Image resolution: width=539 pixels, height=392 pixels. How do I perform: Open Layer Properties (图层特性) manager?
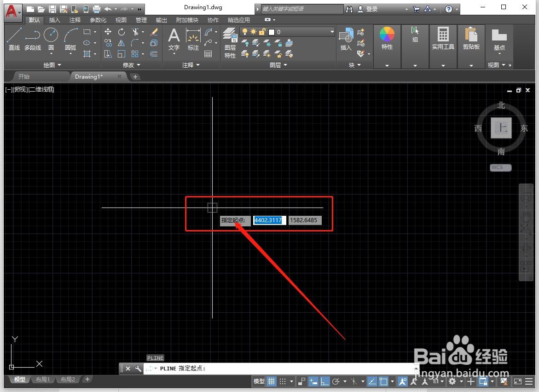click(230, 43)
